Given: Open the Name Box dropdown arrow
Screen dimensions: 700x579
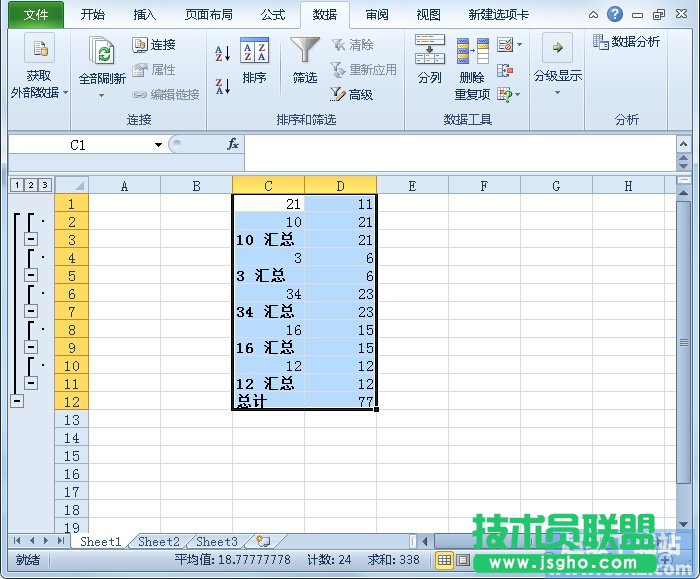Looking at the screenshot, I should tap(158, 145).
